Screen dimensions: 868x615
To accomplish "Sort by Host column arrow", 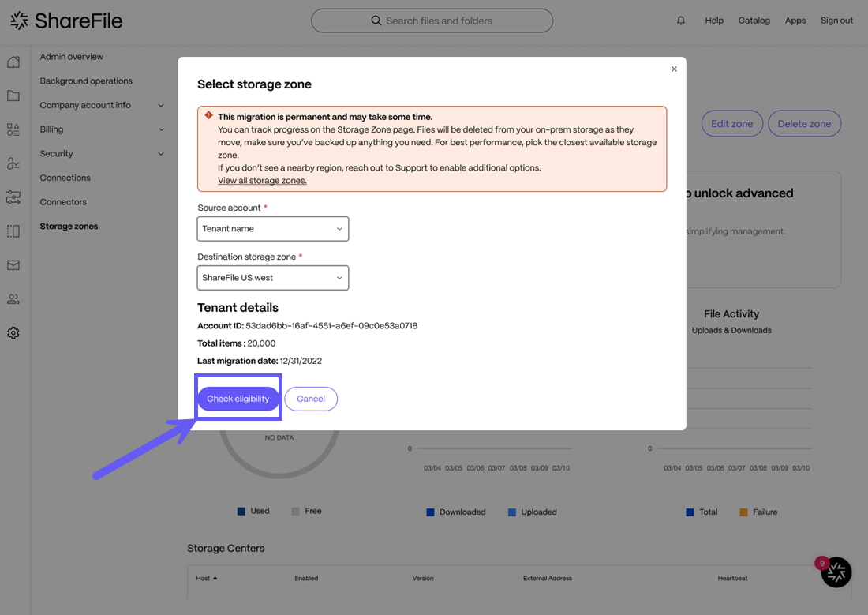I will point(215,578).
